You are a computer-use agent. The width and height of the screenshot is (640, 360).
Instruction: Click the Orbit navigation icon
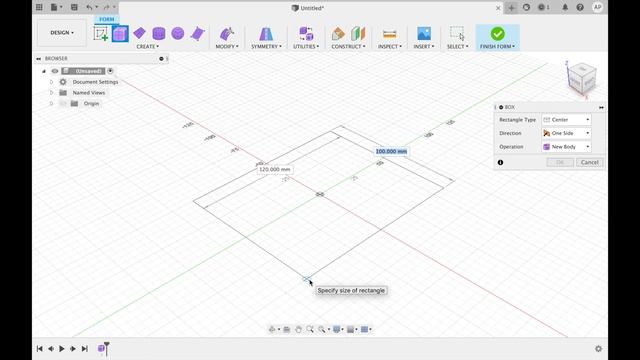tap(272, 329)
